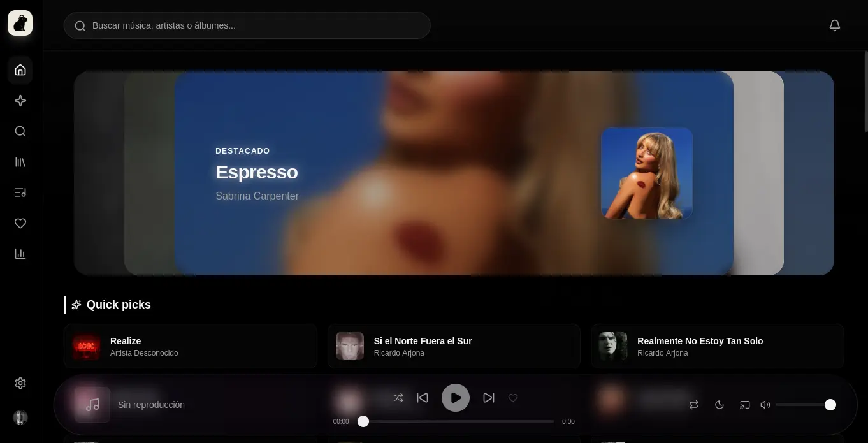
Task: Open the Settings gear in sidebar
Action: pyautogui.click(x=20, y=383)
